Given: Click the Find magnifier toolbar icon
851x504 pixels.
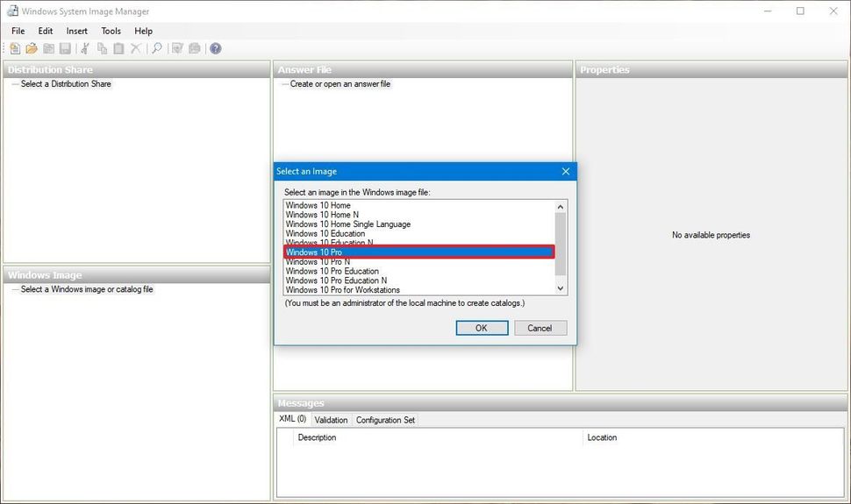Looking at the screenshot, I should (x=157, y=49).
